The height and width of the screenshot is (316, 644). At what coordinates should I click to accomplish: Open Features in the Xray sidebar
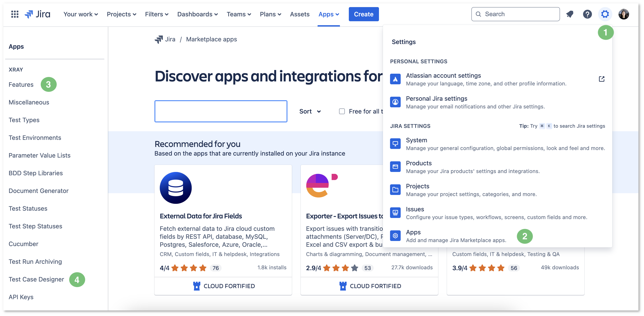pos(21,85)
